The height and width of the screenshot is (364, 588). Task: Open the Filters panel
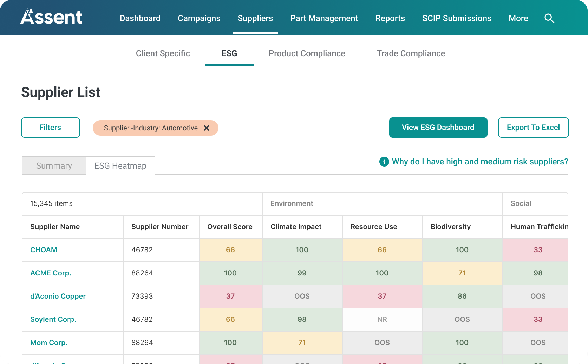pyautogui.click(x=50, y=128)
